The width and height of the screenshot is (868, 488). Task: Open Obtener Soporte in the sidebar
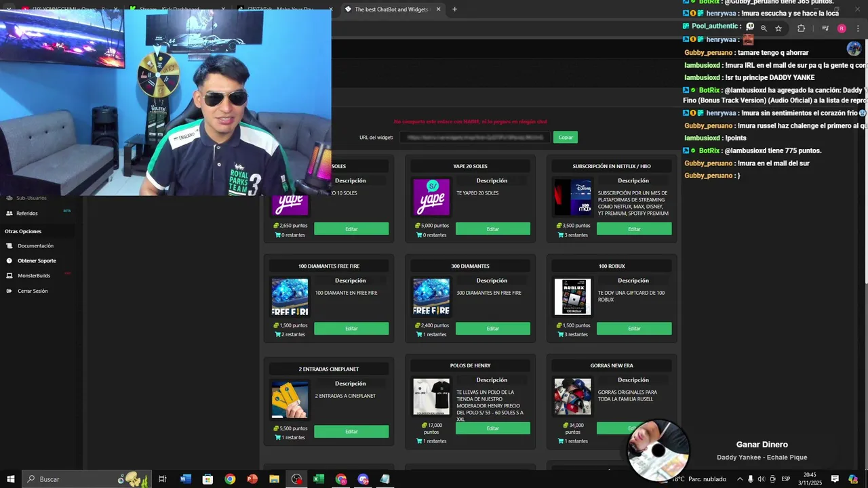point(37,260)
